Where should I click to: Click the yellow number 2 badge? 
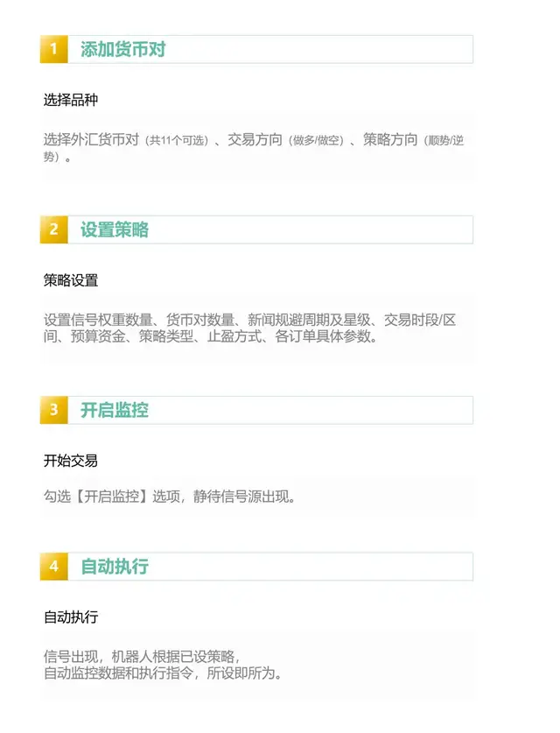[x=53, y=229]
